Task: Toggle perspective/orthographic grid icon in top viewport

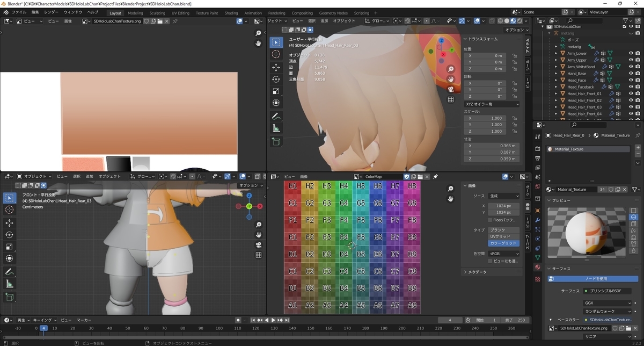Action: (451, 99)
